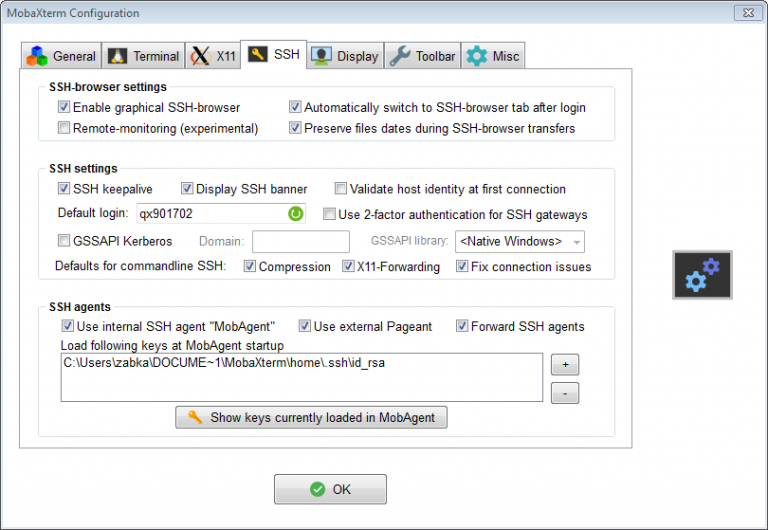
Task: Click the Display tab monitor icon
Action: coord(322,56)
